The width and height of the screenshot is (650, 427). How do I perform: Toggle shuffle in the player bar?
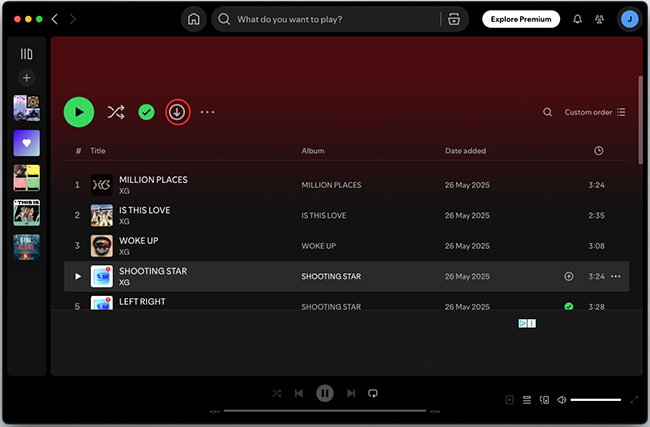tap(276, 393)
